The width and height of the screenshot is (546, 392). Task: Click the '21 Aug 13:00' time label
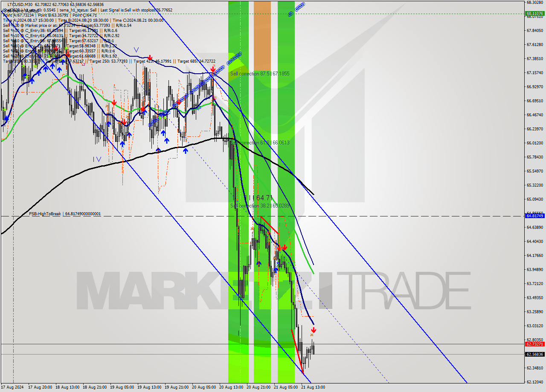313,387
